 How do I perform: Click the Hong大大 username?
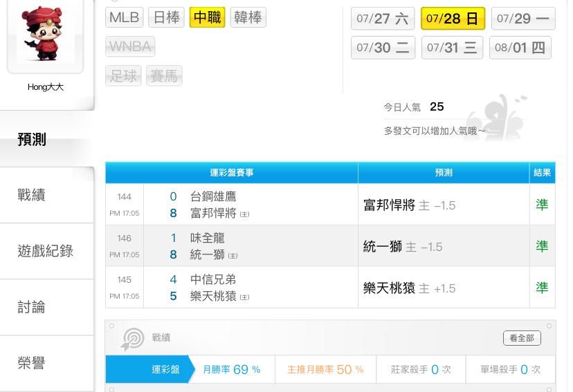pos(45,87)
